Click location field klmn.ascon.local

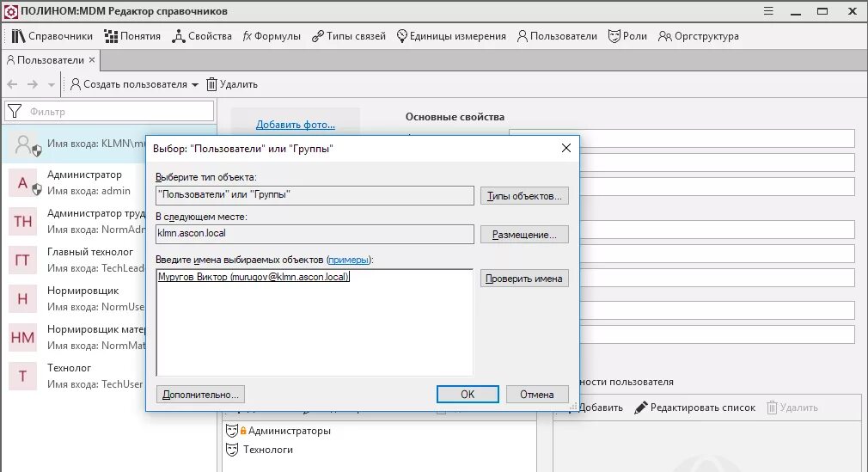pyautogui.click(x=315, y=234)
